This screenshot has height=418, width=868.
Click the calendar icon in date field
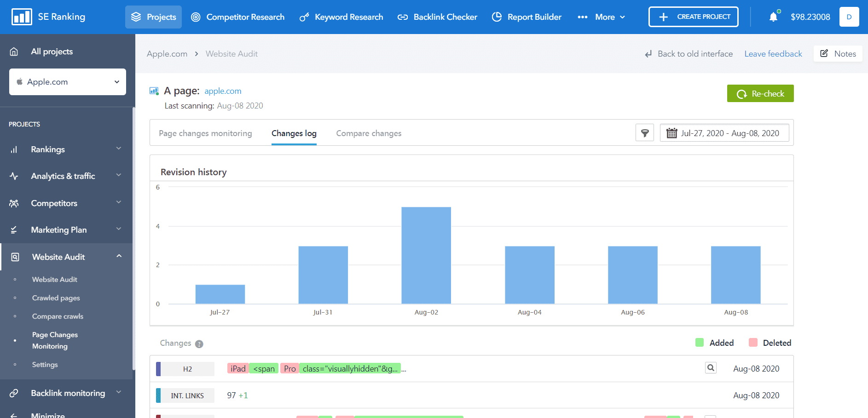[x=672, y=133]
